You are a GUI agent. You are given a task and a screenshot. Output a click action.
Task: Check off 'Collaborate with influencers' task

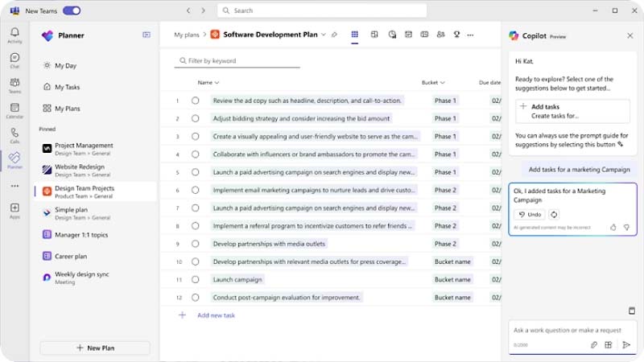coord(196,154)
